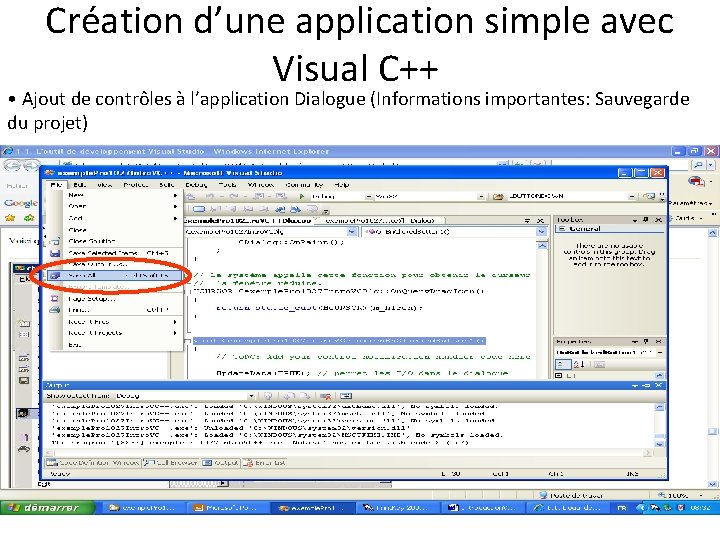Click the printer icon in File menu
The image size is (720, 540).
pyautogui.click(x=55, y=310)
